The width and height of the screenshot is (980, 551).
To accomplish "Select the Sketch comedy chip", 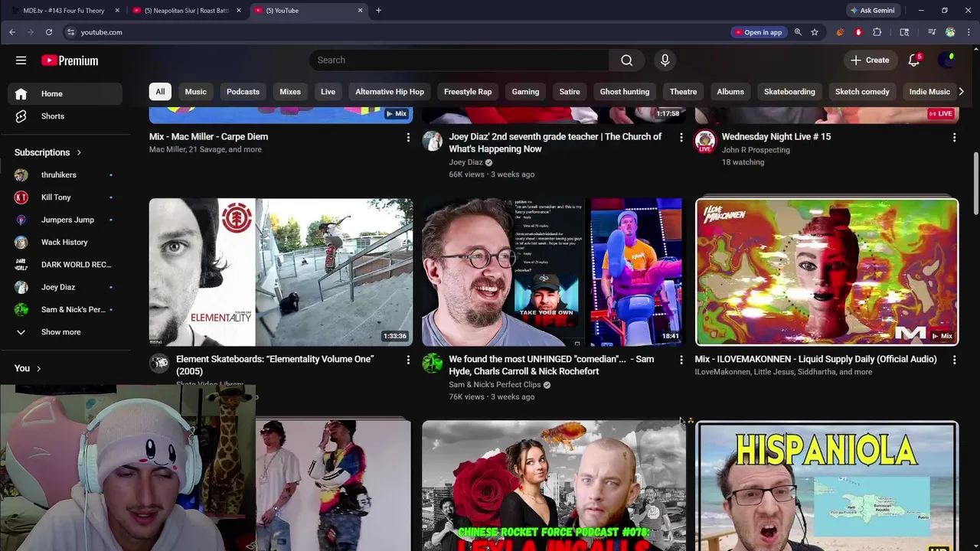I will 862,92.
